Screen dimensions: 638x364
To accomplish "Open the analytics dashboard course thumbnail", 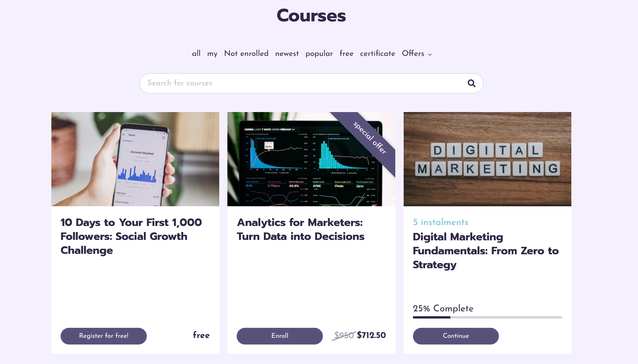I will (x=311, y=159).
